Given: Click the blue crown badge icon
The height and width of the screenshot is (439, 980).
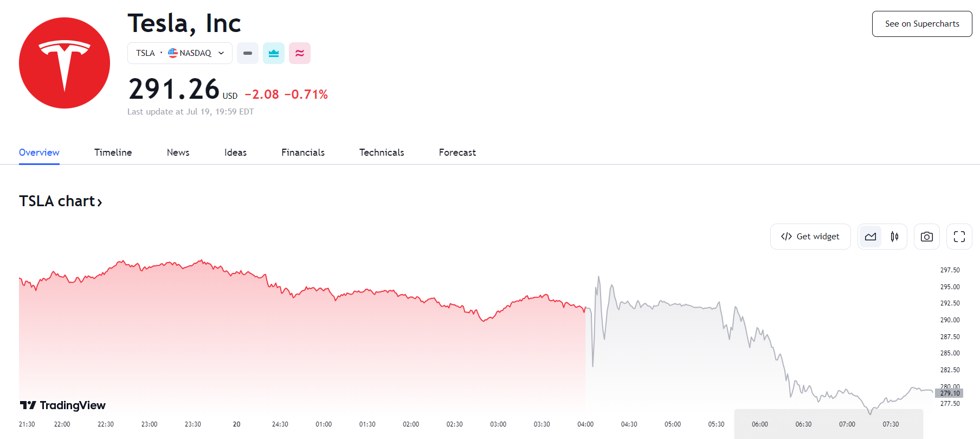Looking at the screenshot, I should click(274, 53).
